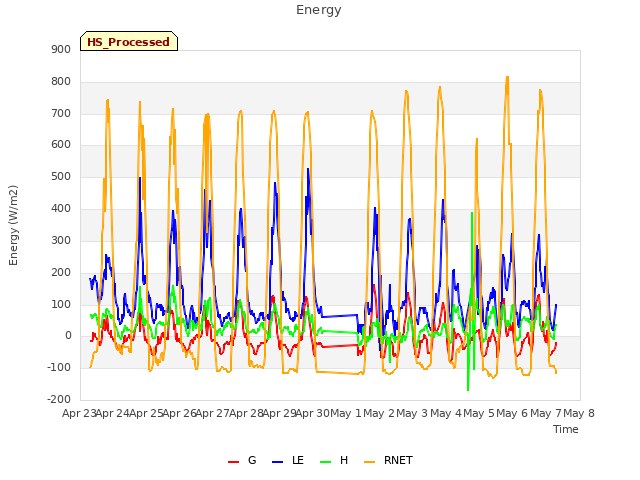The width and height of the screenshot is (640, 480).
Task: Click the Time x-axis label
Action: click(566, 429)
